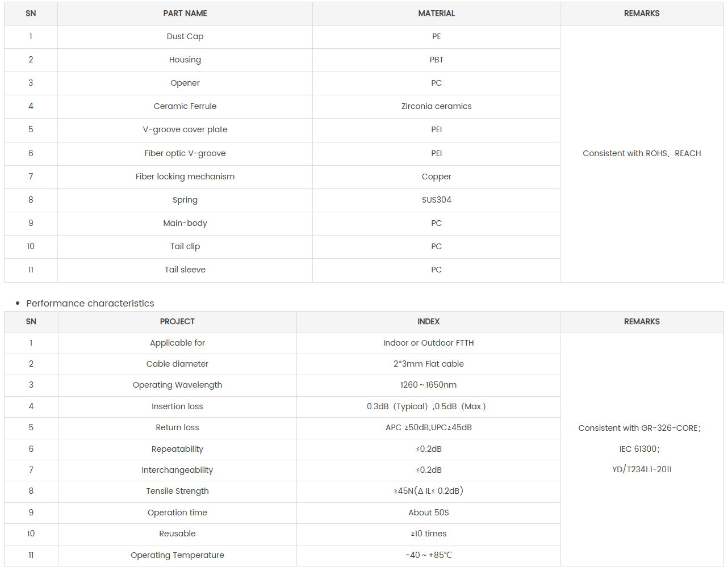Click the SUS304 material cell
Screen dimensions: 728x571
click(436, 200)
